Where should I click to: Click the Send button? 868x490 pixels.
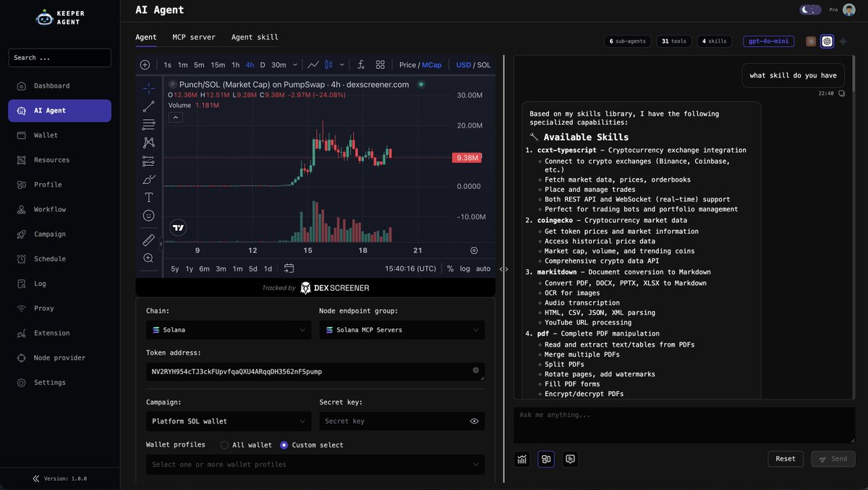coord(833,459)
